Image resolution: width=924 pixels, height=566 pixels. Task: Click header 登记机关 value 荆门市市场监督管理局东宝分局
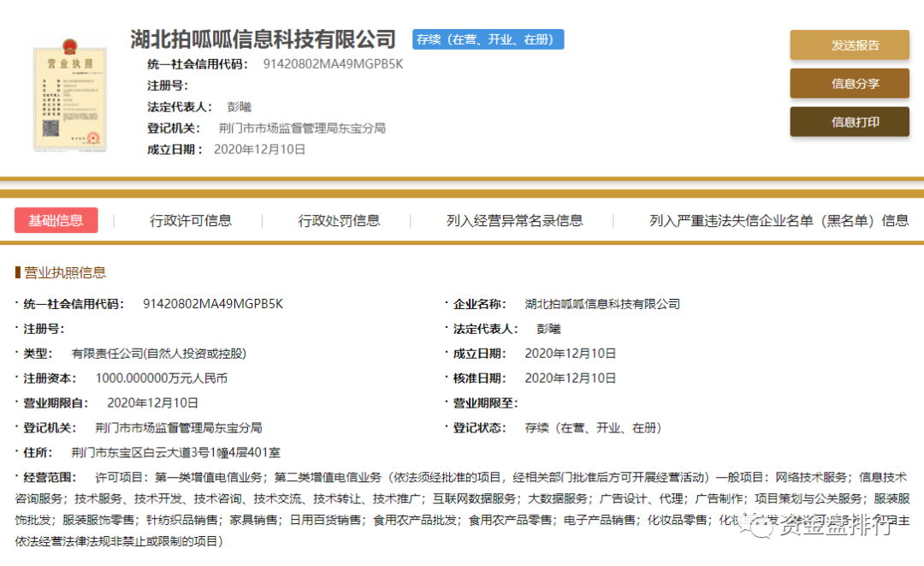[302, 128]
